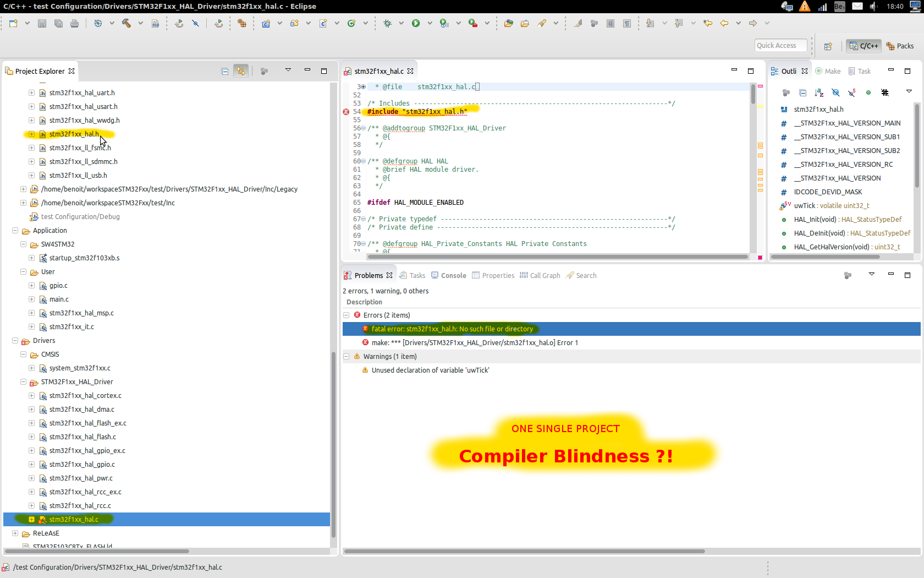Click the Debug bug icon

point(387,23)
